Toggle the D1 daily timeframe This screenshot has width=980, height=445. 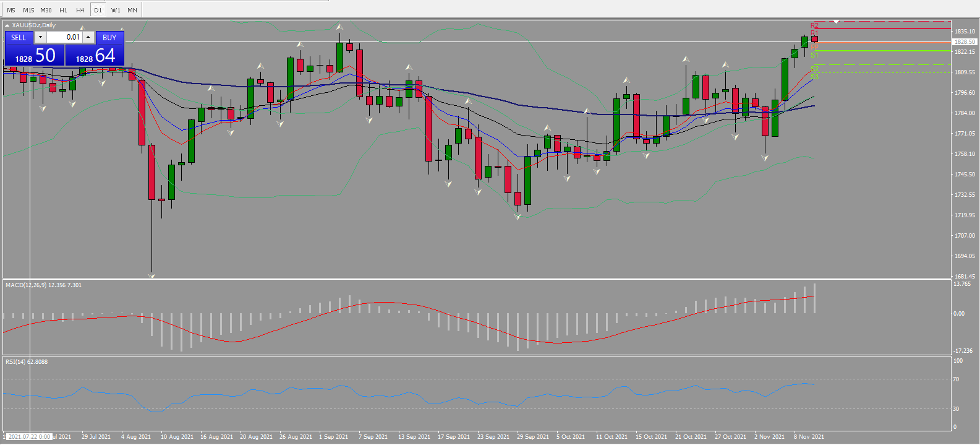(x=98, y=10)
